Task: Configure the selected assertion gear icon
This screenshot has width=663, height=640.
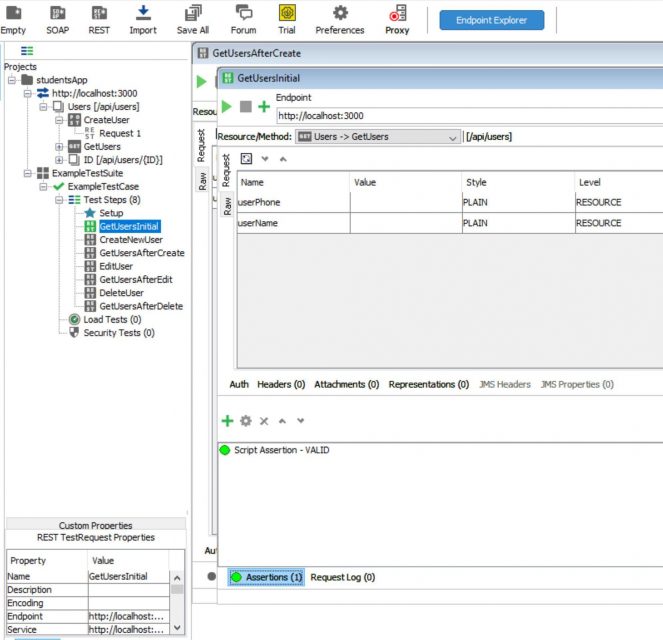Action: point(246,421)
